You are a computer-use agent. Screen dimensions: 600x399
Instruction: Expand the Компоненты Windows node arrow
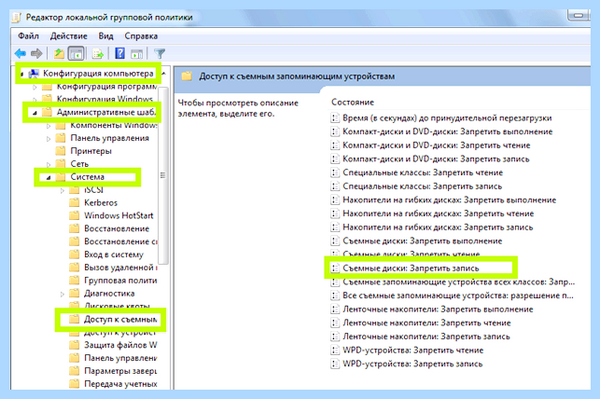[48, 125]
